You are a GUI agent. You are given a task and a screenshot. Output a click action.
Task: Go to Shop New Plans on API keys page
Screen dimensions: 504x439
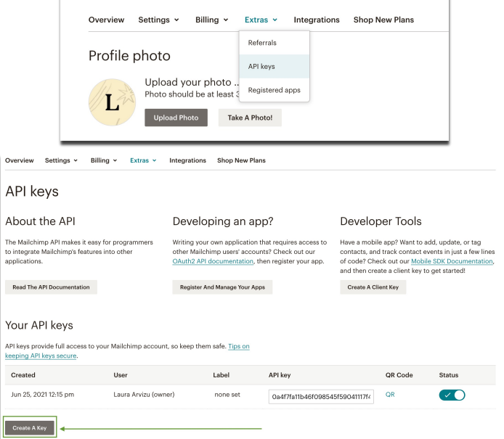(x=241, y=160)
